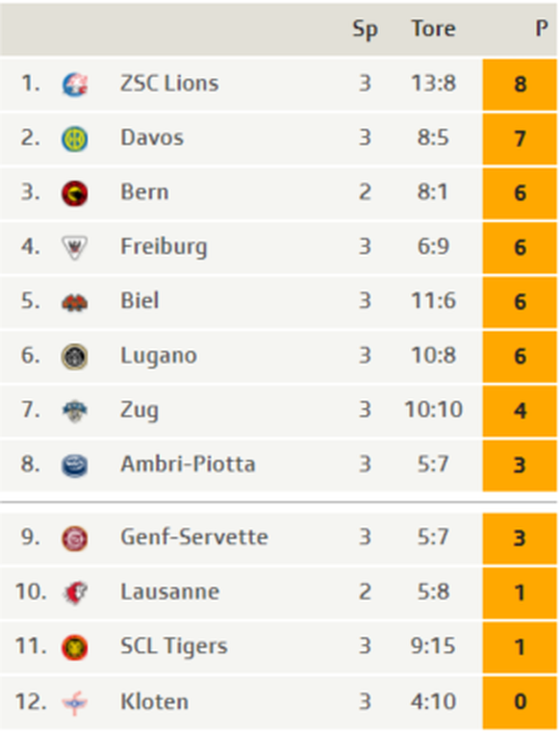560x732 pixels.
Task: Sort by the Tore column header
Action: pyautogui.click(x=433, y=29)
